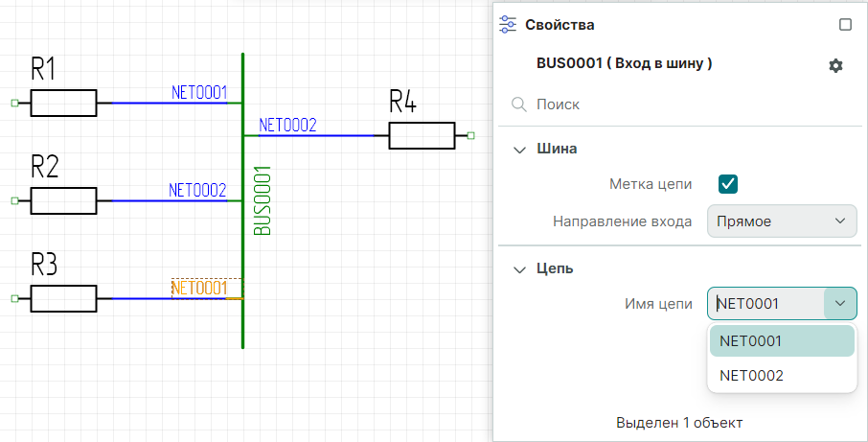Image resolution: width=868 pixels, height=442 pixels.
Task: Collapse the Цепь section
Action: point(520,268)
